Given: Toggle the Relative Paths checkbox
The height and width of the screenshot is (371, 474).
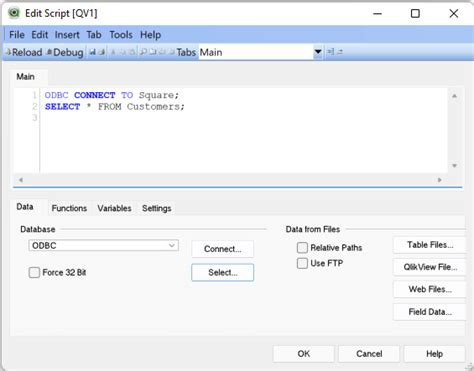Looking at the screenshot, I should pyautogui.click(x=302, y=248).
